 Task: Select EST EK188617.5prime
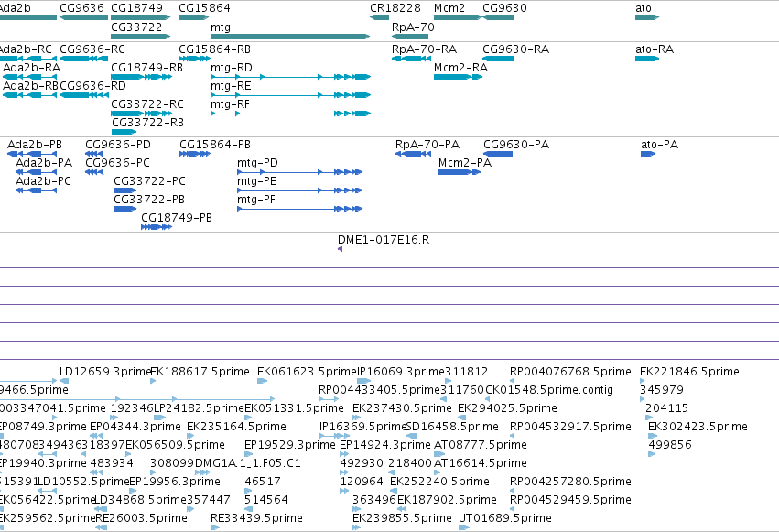[x=153, y=381]
